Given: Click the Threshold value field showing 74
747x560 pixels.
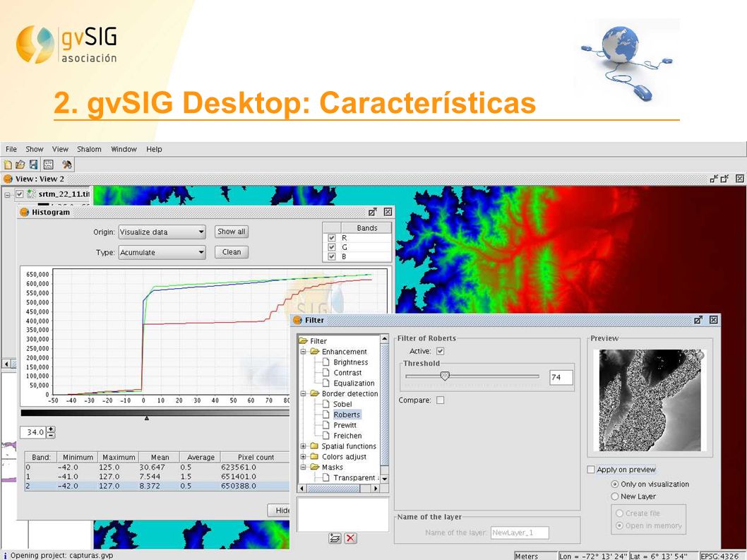Looking at the screenshot, I should [x=561, y=378].
